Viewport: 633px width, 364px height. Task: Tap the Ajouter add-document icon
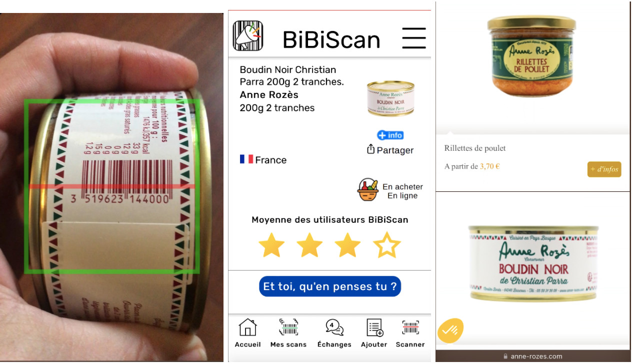(x=374, y=333)
